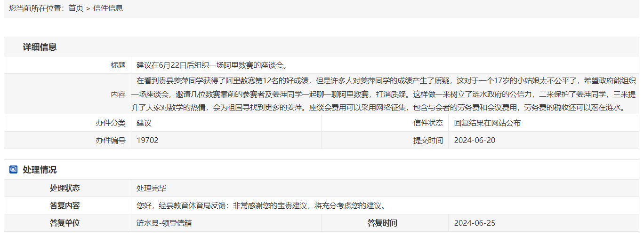
Task: Click the 答复时间 label
Action: [382, 223]
